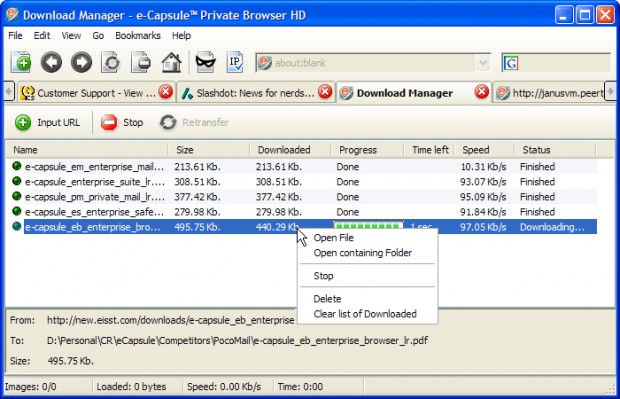Sort by the Time left column header
This screenshot has width=620, height=399.
(x=429, y=150)
